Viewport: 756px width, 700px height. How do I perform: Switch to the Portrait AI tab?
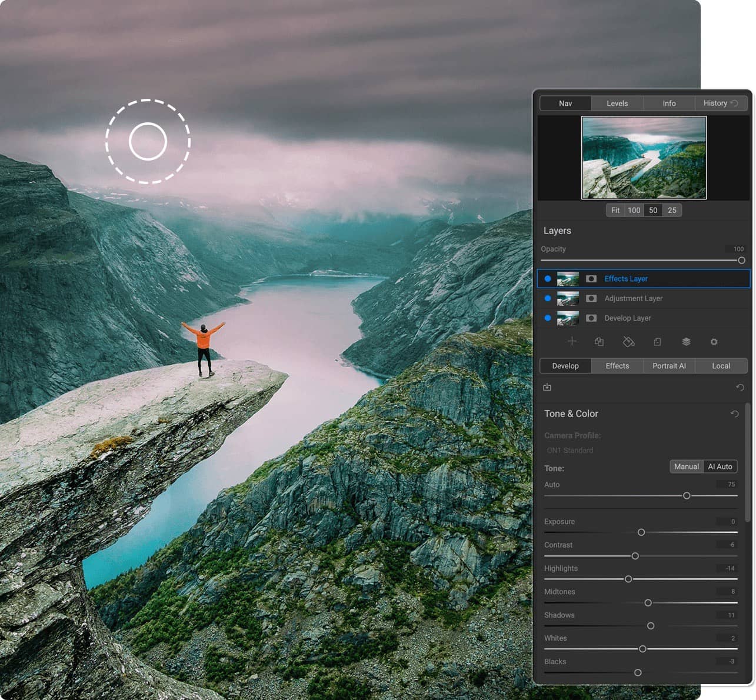669,366
